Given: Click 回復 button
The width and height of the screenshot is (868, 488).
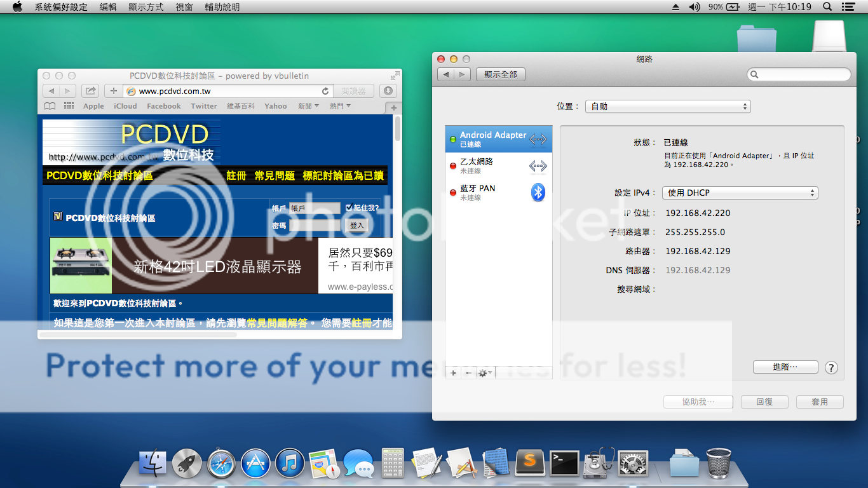Looking at the screenshot, I should 764,402.
